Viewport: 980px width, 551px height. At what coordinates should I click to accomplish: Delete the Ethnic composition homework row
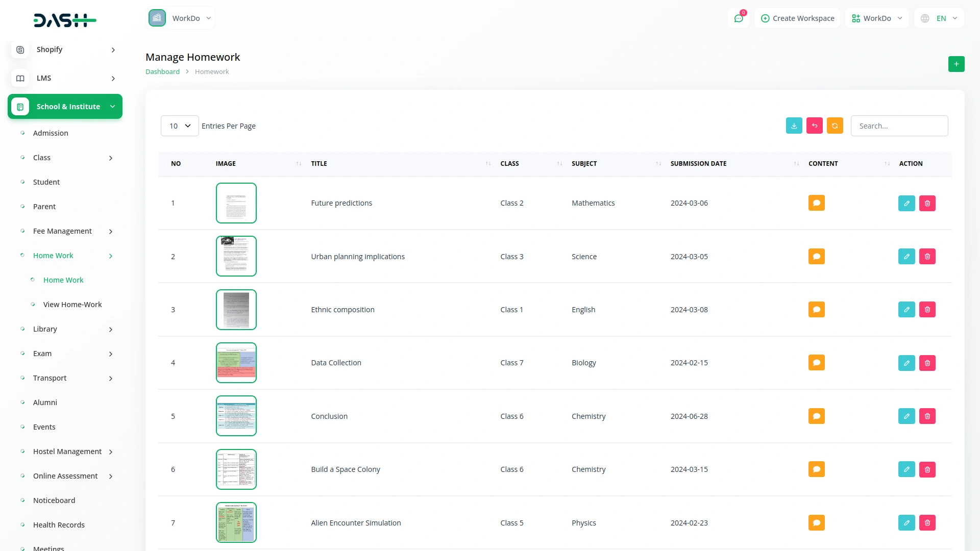(x=927, y=310)
